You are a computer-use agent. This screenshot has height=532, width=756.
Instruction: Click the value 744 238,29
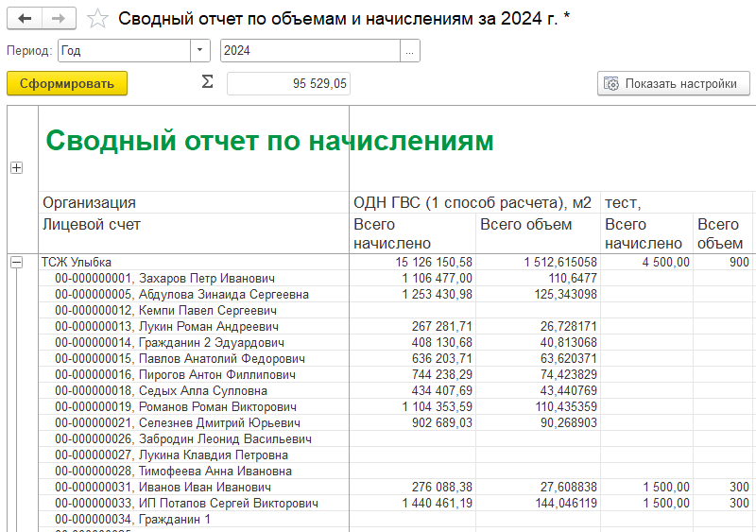coord(412,374)
